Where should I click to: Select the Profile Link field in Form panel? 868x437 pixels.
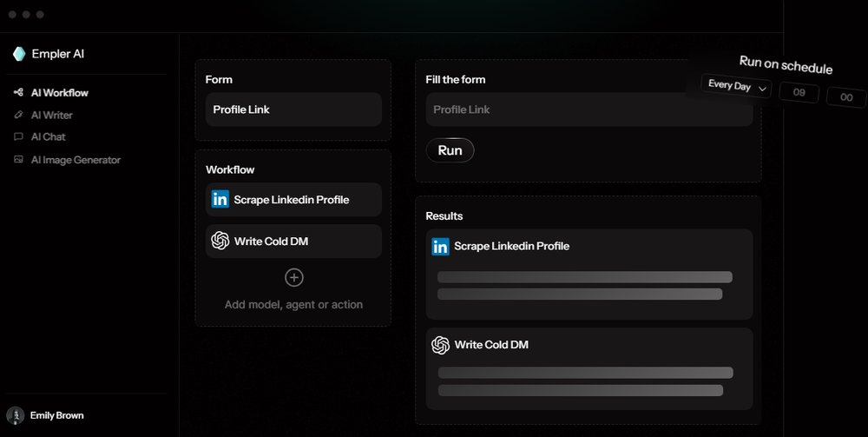[293, 109]
